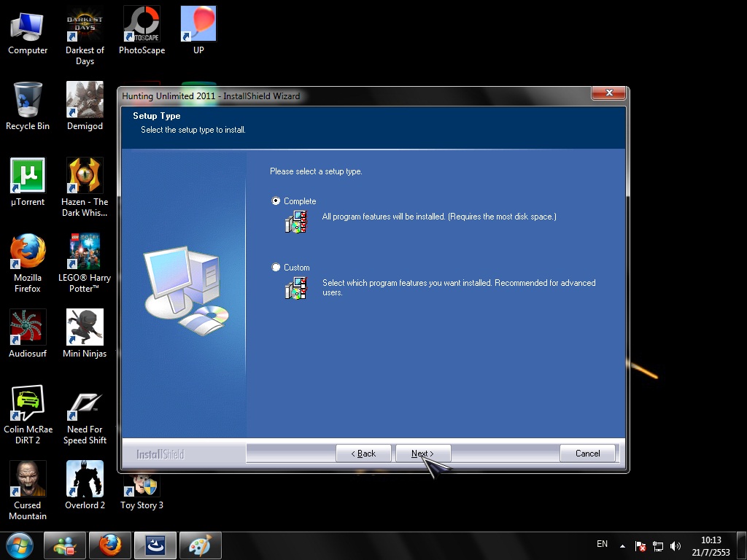
Task: Open the network tray icon
Action: click(658, 545)
